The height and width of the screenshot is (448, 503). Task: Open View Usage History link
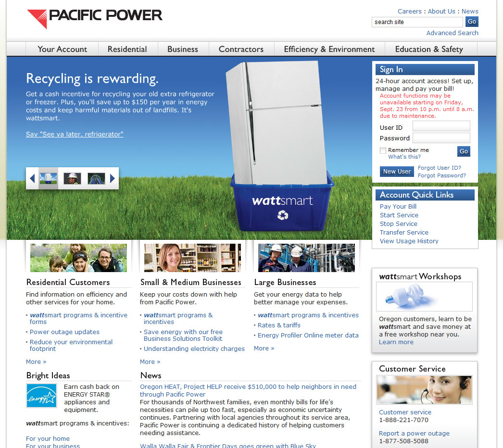[x=409, y=241]
